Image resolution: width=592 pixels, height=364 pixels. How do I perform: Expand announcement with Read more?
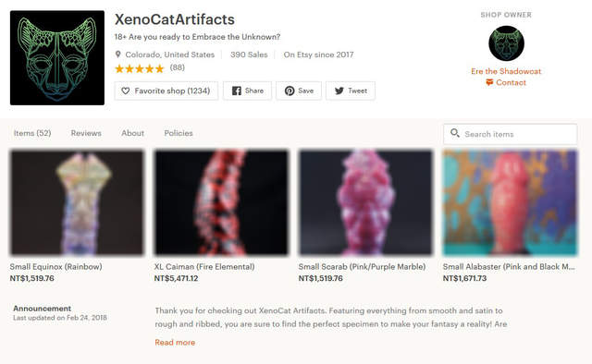tap(175, 343)
